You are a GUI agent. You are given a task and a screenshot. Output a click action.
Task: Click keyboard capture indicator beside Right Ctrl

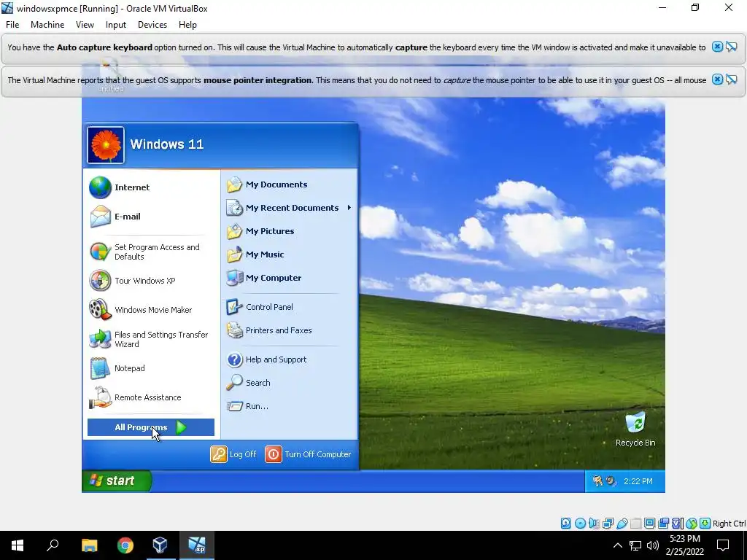click(705, 524)
